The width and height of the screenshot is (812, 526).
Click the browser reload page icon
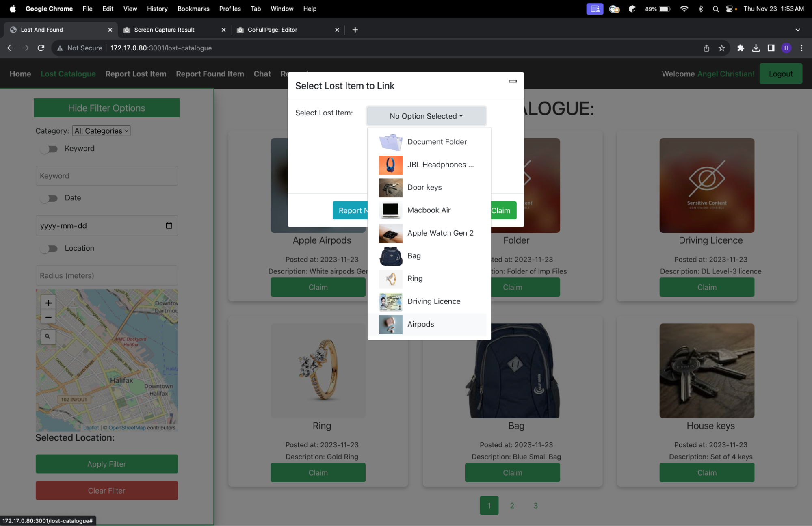(41, 48)
